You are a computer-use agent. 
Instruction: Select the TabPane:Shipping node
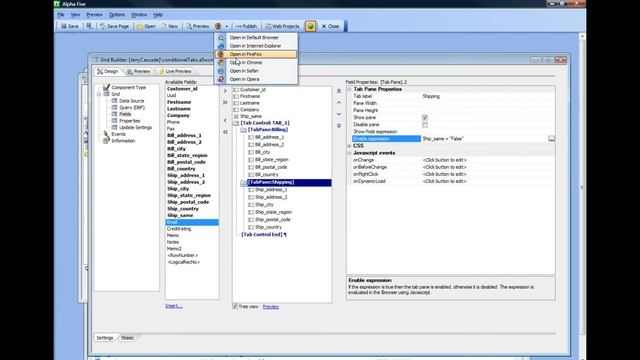point(271,182)
